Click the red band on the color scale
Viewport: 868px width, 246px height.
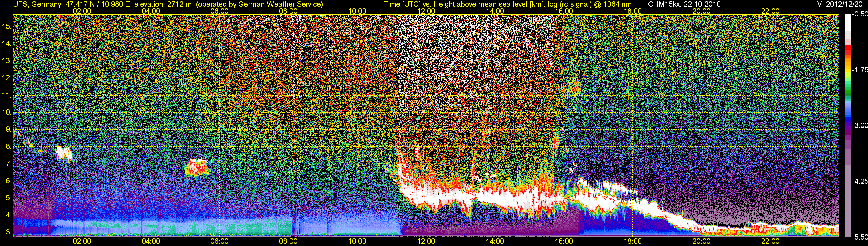point(848,50)
